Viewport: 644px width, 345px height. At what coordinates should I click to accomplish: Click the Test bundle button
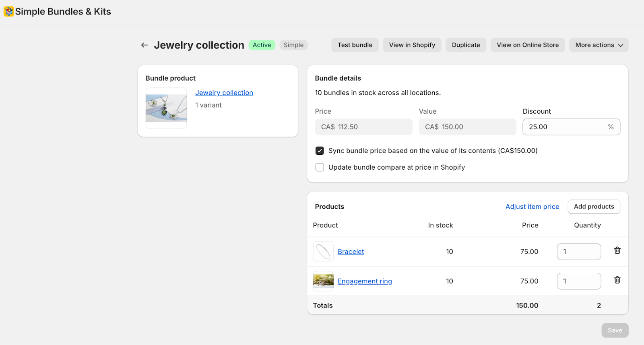(355, 45)
